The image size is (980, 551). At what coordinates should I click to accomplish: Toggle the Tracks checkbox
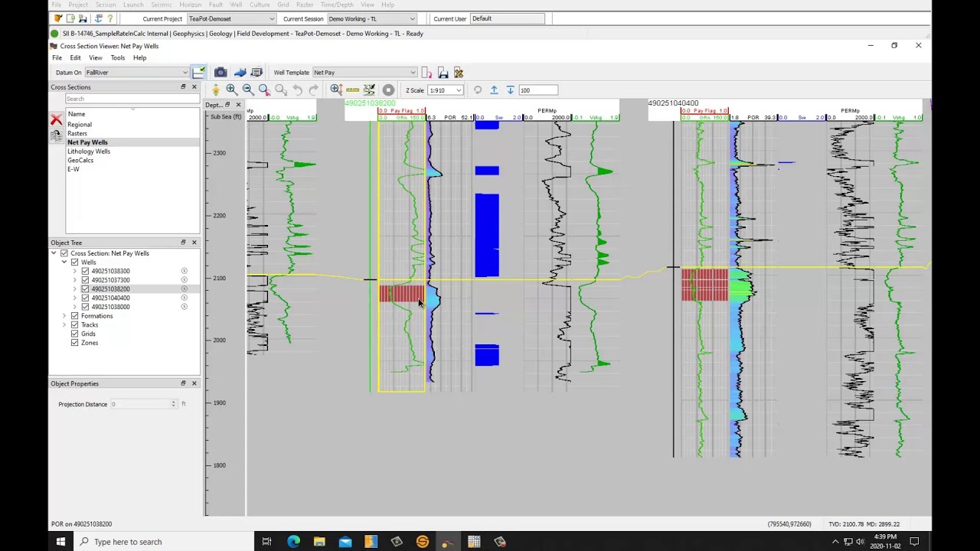coord(74,325)
